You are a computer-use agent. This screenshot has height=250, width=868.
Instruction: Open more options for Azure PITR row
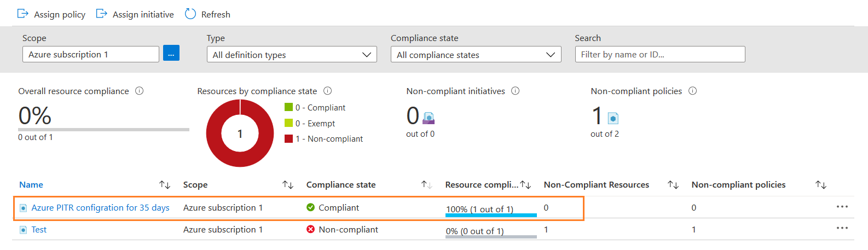[x=842, y=207]
